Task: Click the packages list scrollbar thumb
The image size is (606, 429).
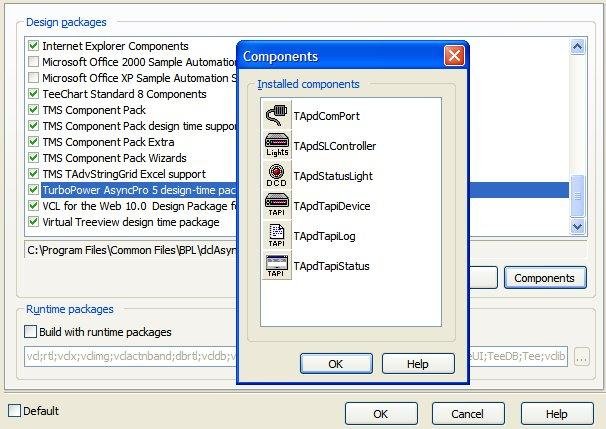Action: (577, 196)
